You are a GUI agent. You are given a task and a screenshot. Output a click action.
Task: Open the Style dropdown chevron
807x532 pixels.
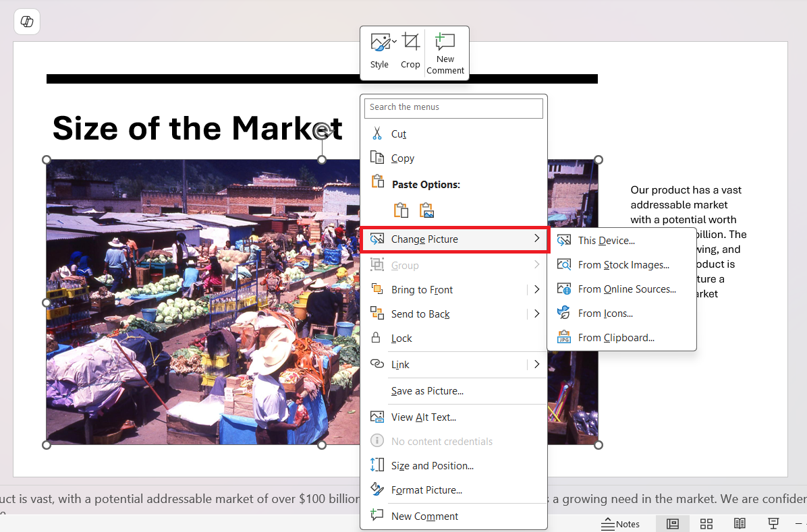point(394,42)
